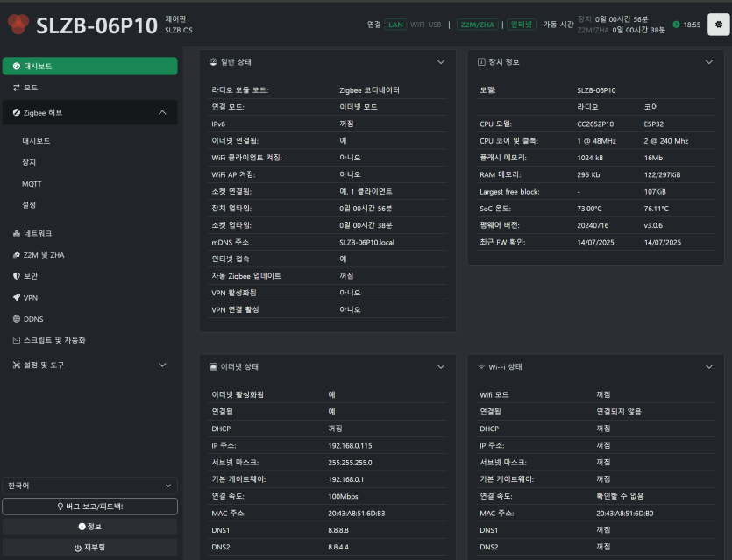Screen dimensions: 732x560
Task: Collapse the 이더넷 상태 card
Action: click(441, 367)
